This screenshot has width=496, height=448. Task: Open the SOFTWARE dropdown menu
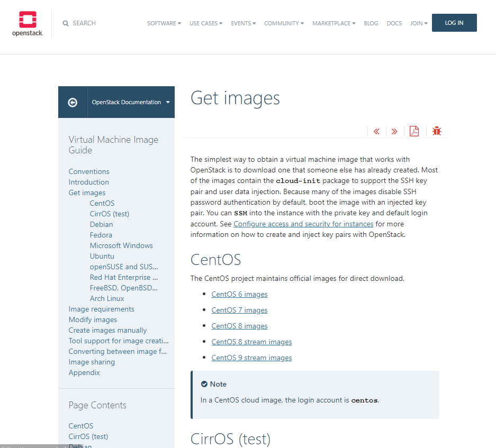coord(164,23)
